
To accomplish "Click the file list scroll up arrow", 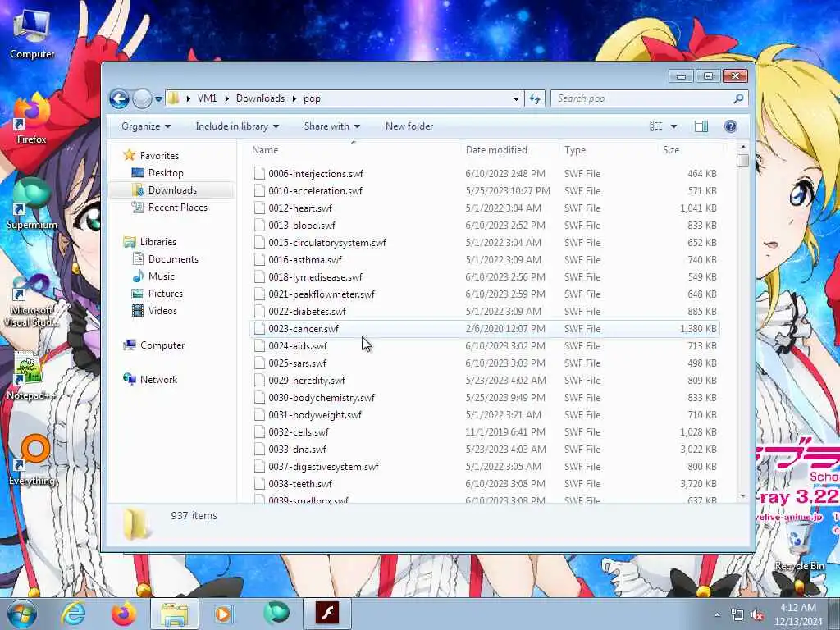I will pyautogui.click(x=742, y=146).
